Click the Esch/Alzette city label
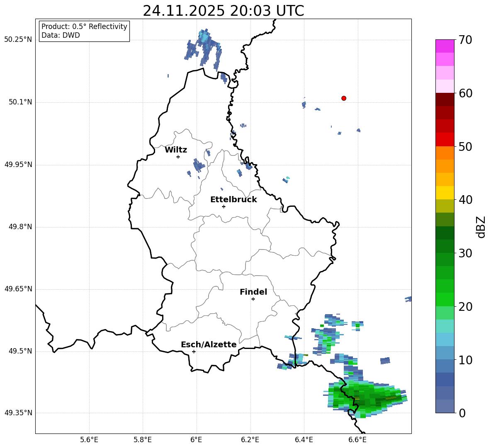Image resolution: width=491 pixels, height=448 pixels. (x=209, y=344)
